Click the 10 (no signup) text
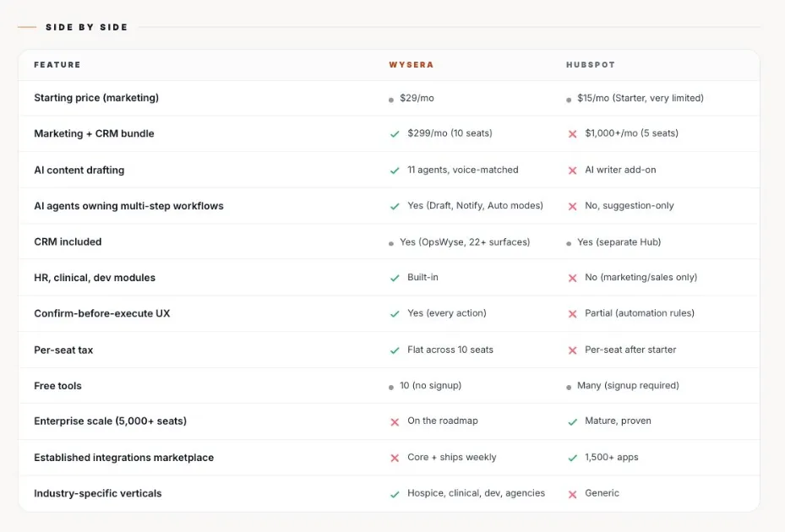 (431, 385)
